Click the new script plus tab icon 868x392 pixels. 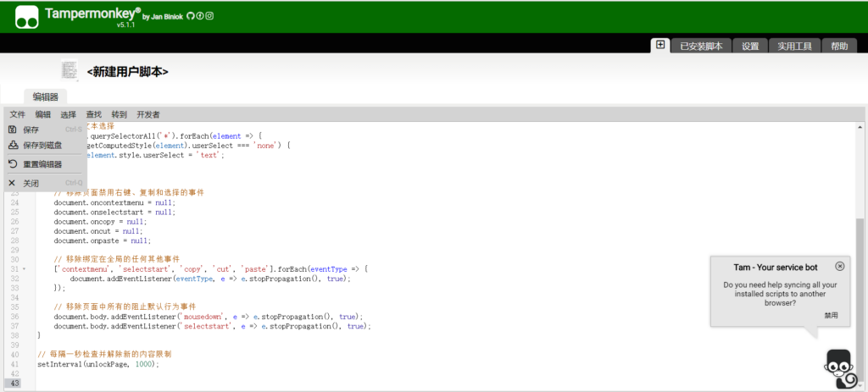click(x=660, y=45)
